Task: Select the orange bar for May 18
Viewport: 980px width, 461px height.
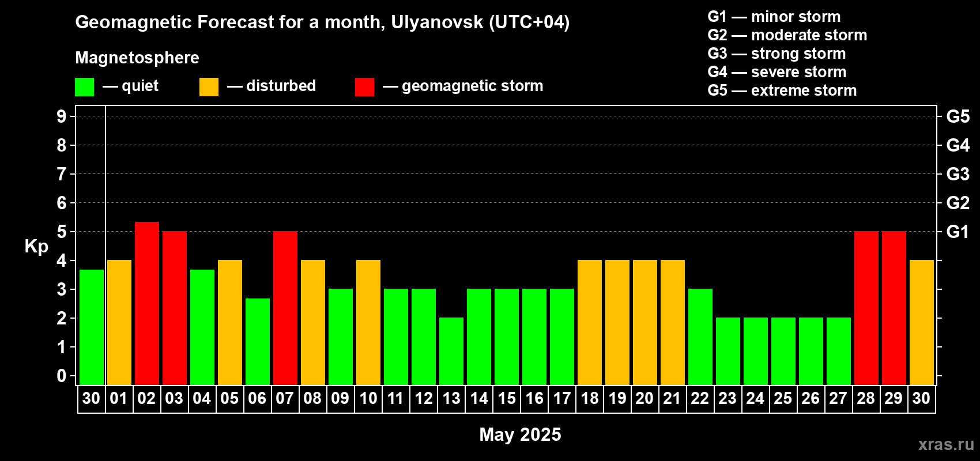Action: (590, 322)
